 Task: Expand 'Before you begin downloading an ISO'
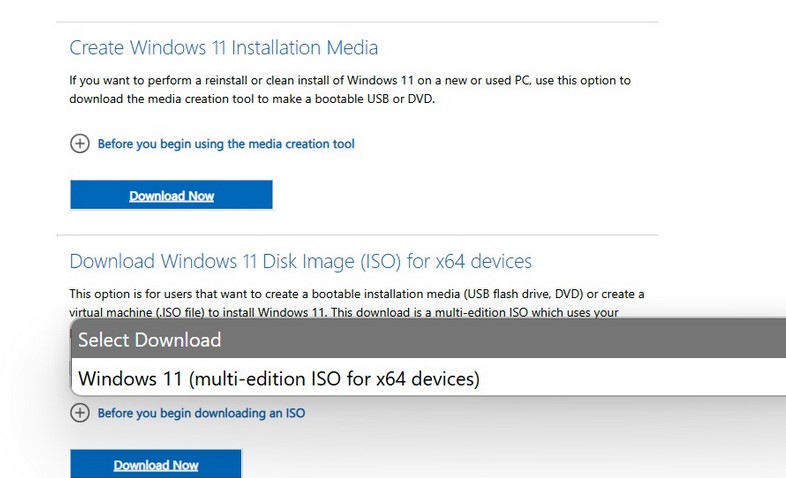point(201,413)
